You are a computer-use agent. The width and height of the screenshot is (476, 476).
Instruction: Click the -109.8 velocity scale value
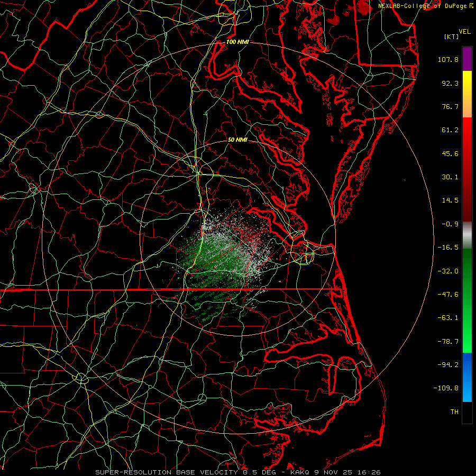click(x=446, y=388)
